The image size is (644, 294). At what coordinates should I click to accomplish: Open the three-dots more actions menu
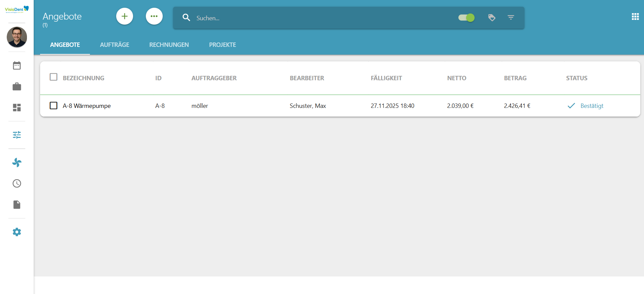(x=154, y=16)
